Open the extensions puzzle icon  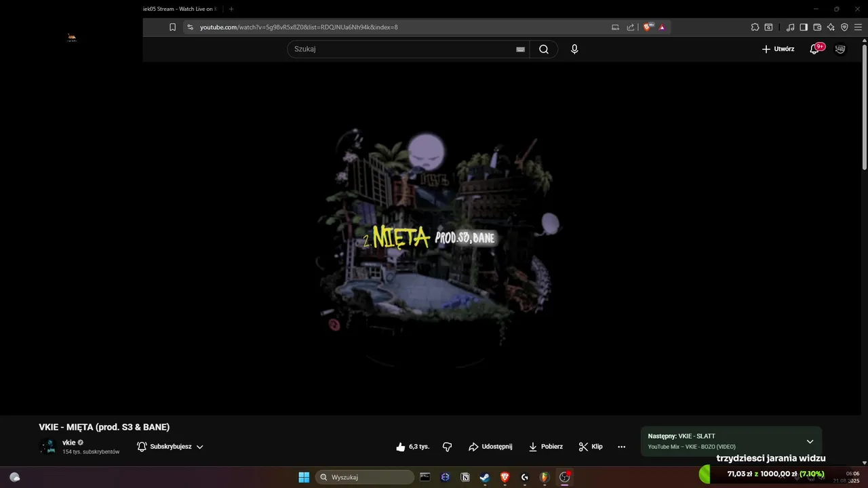(755, 27)
